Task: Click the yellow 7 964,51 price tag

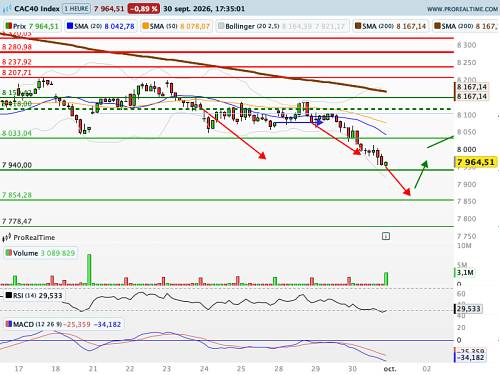Action: tap(476, 162)
